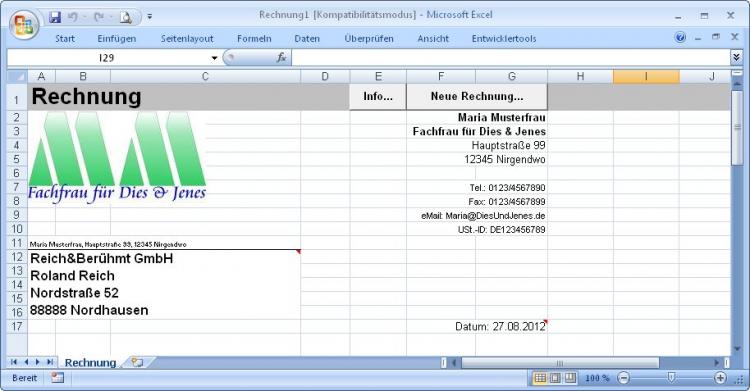Click the macro recording icon in status bar
Image resolution: width=750 pixels, height=391 pixels.
coord(57,378)
